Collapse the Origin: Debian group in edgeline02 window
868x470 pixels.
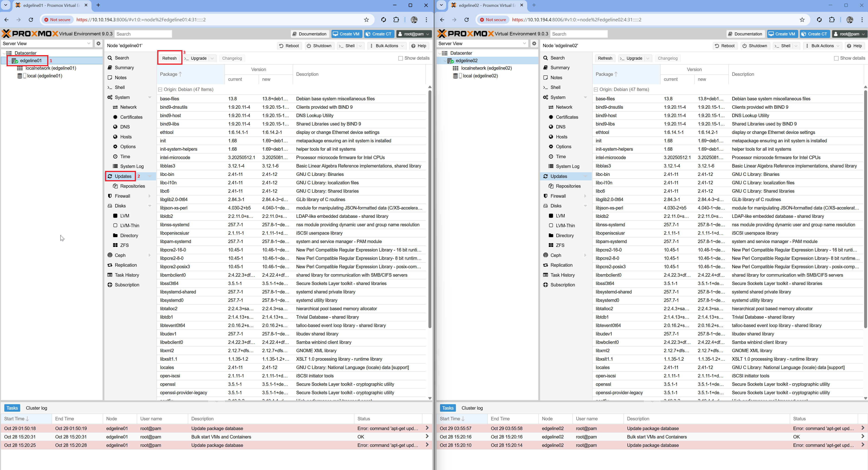coord(596,90)
